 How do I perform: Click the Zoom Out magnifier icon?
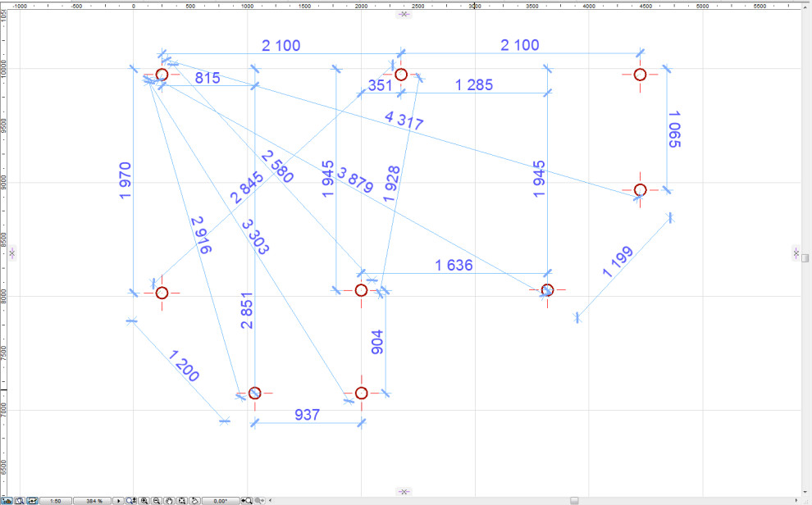pyautogui.click(x=156, y=500)
